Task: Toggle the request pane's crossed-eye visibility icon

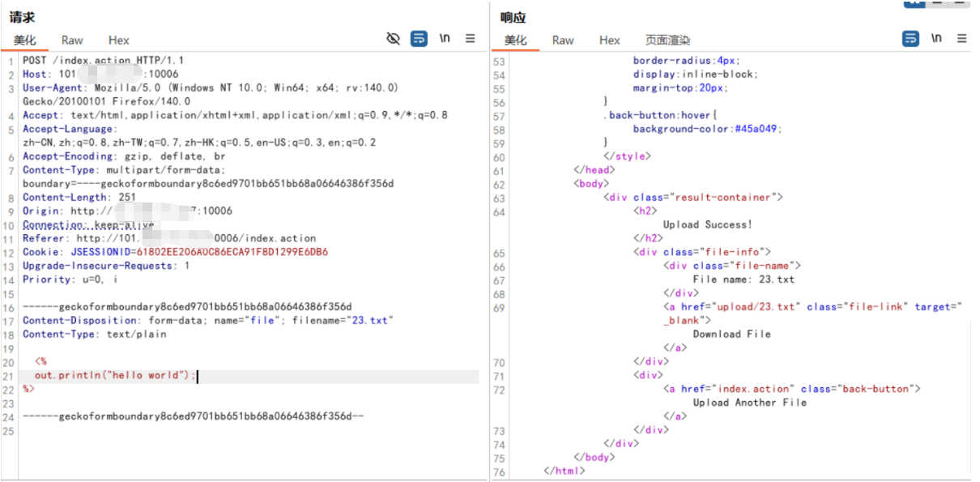Action: (x=394, y=39)
